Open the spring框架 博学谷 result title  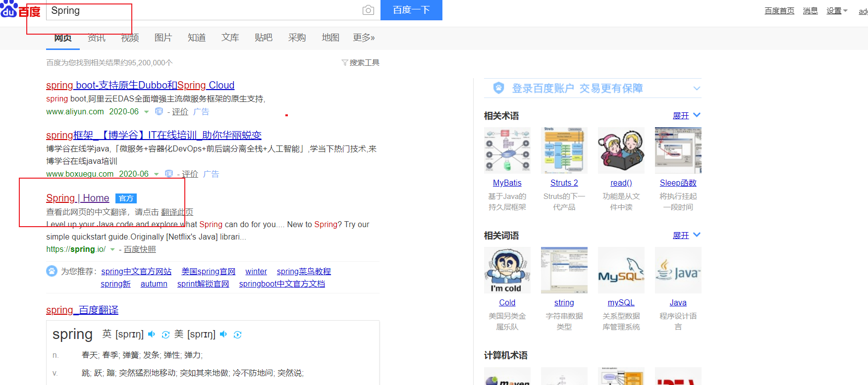[154, 135]
